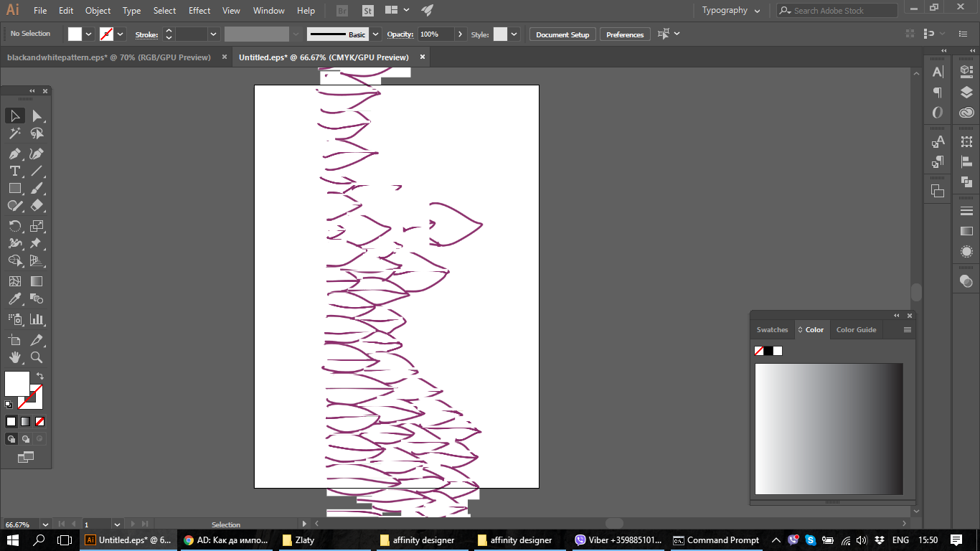Activate the Magic Wand tool

coord(15,133)
